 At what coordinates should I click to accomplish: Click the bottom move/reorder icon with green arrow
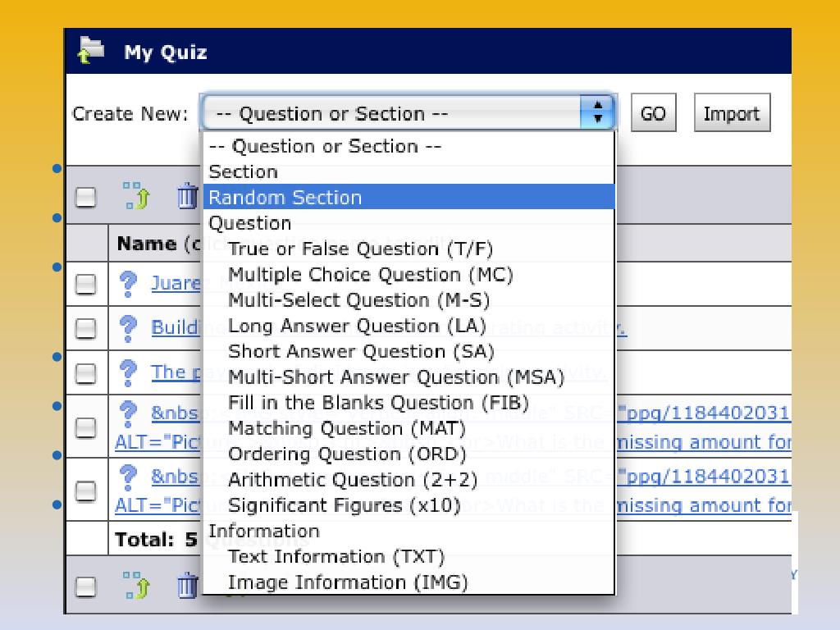click(136, 585)
